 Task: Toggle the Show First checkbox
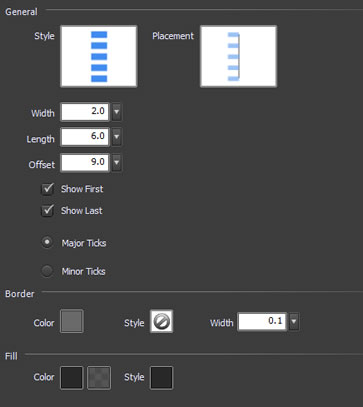[x=47, y=189]
